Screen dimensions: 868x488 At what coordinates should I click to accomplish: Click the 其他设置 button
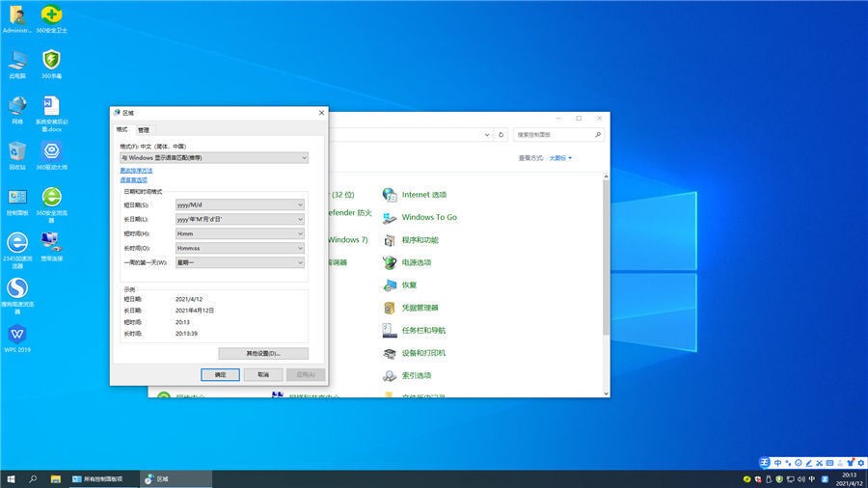pos(263,354)
